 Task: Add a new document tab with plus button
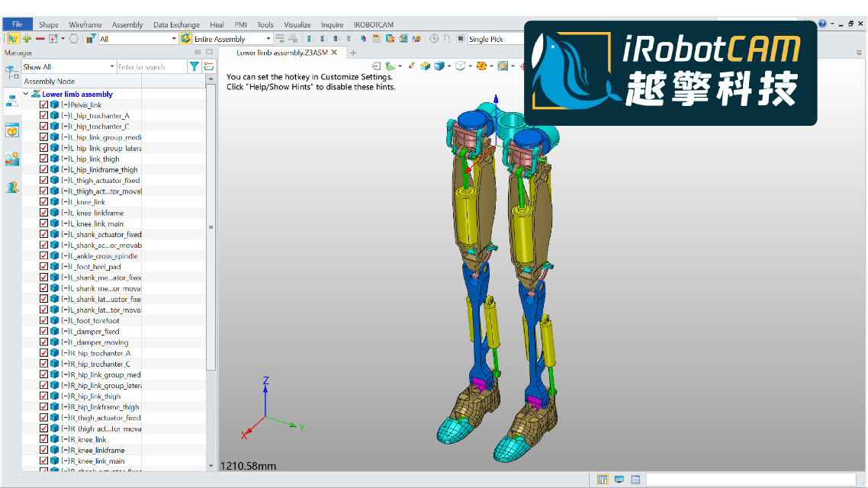(x=353, y=53)
